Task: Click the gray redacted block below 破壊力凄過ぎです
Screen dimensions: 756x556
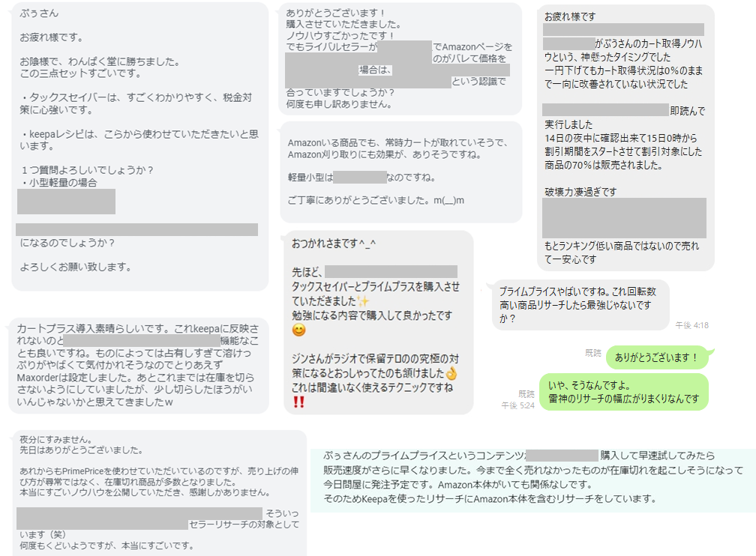Action: (x=624, y=218)
